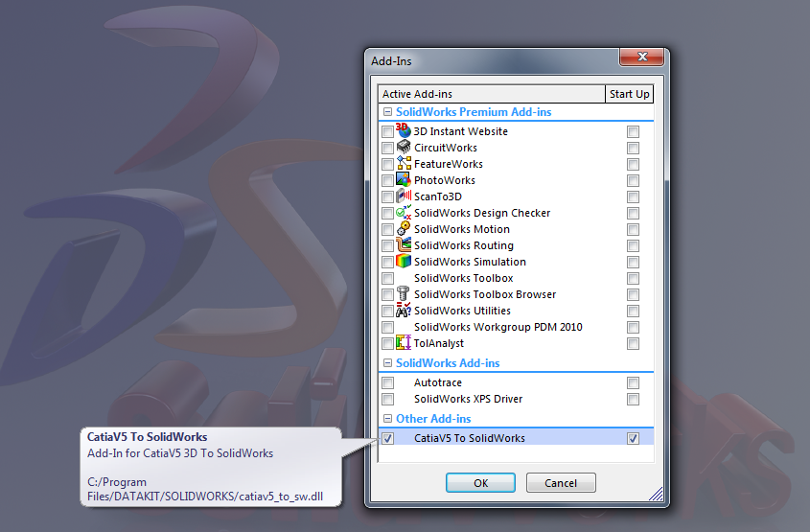Enable Start Up for SolidWorks Routing
This screenshot has width=810, height=532.
[633, 245]
